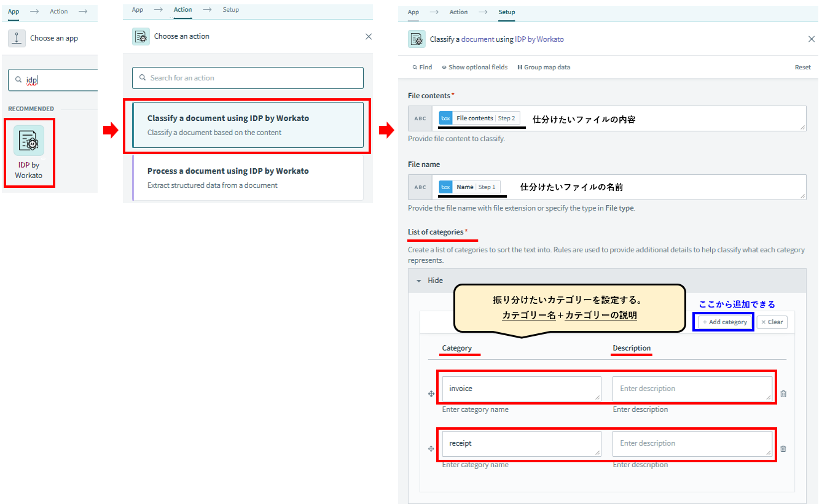Click Group map data
822x504 pixels.
click(x=544, y=67)
